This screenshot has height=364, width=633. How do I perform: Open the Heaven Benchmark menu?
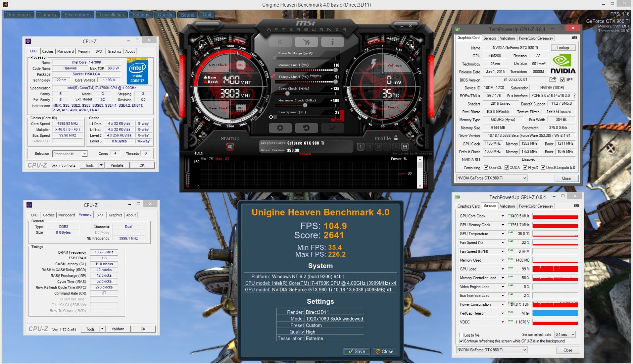[x=19, y=15]
